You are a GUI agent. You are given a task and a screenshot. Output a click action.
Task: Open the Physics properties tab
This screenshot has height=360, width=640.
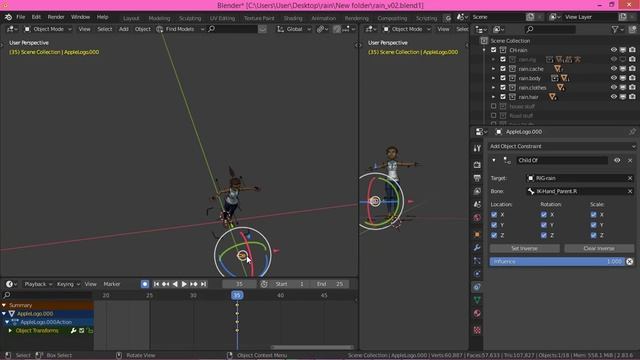477,274
